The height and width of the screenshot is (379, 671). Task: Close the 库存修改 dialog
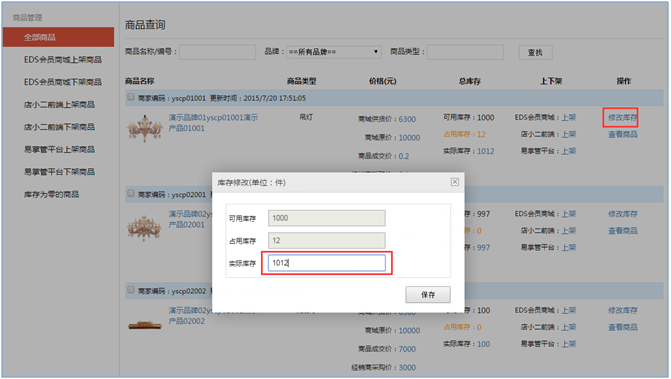(x=454, y=182)
